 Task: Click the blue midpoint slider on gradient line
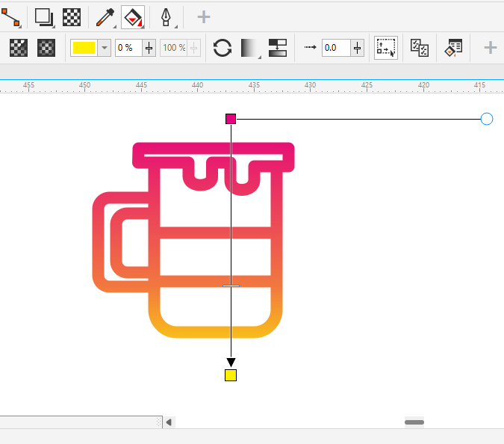[x=231, y=286]
